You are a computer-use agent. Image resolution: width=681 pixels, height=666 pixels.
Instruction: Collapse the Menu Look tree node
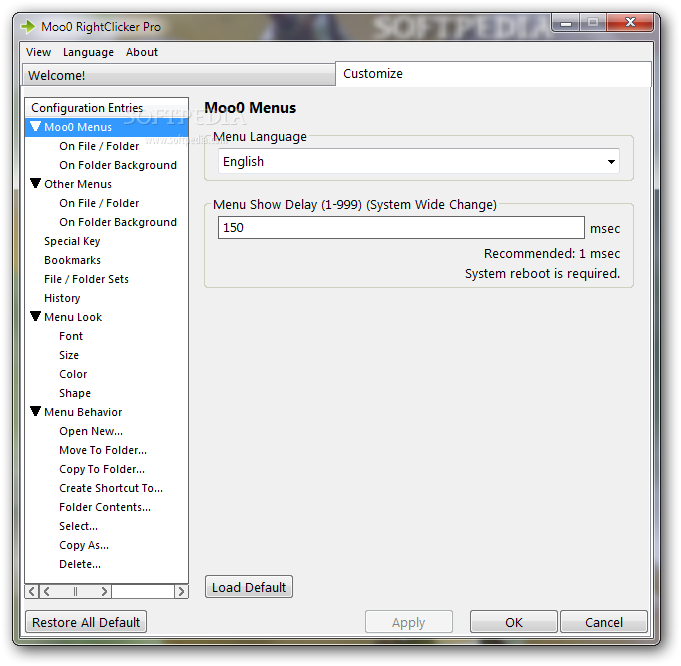pyautogui.click(x=36, y=316)
